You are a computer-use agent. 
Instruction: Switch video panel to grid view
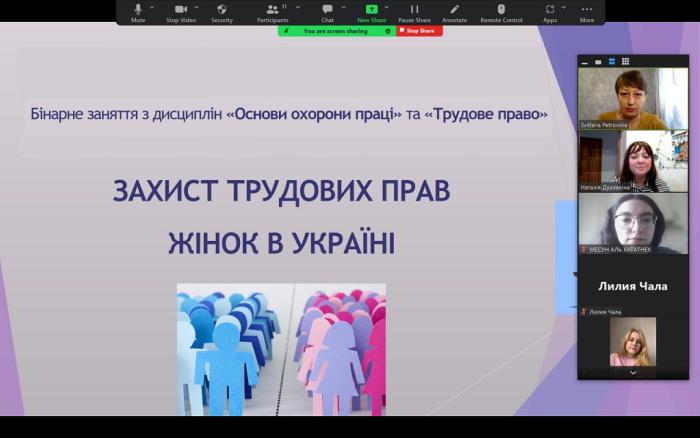coord(625,62)
